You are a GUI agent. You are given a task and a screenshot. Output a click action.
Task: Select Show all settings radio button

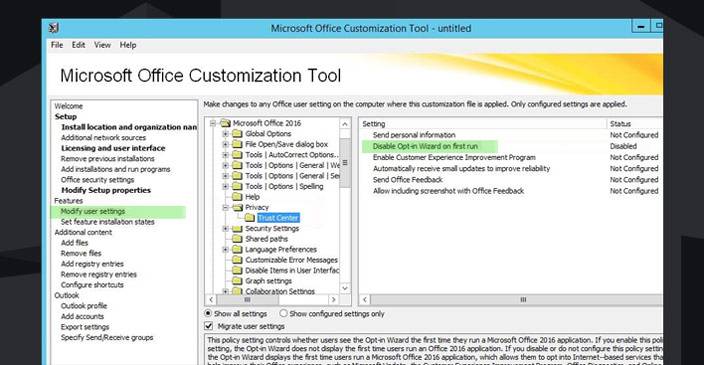208,313
